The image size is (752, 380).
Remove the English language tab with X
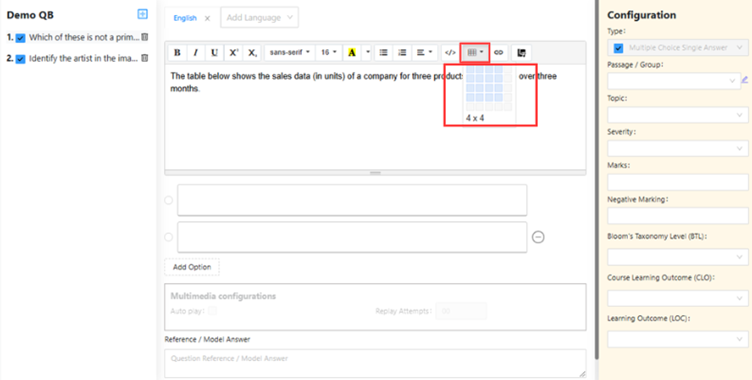click(x=207, y=18)
